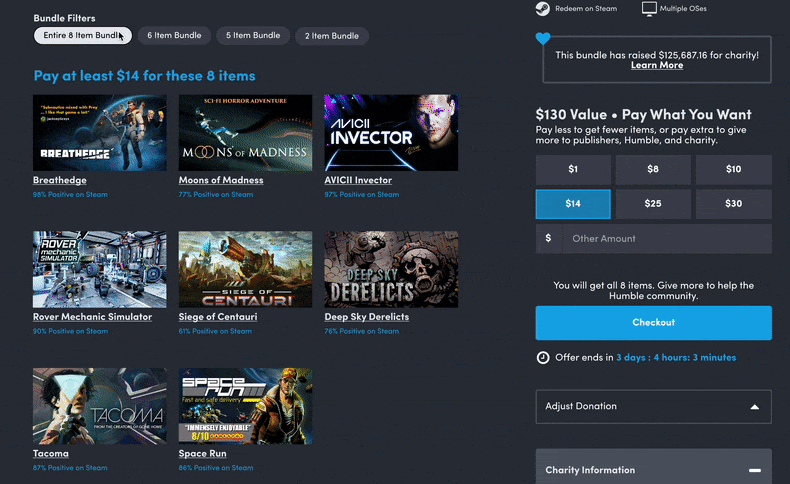Image resolution: width=790 pixels, height=484 pixels.
Task: Choose the $25 price tier
Action: click(x=653, y=204)
